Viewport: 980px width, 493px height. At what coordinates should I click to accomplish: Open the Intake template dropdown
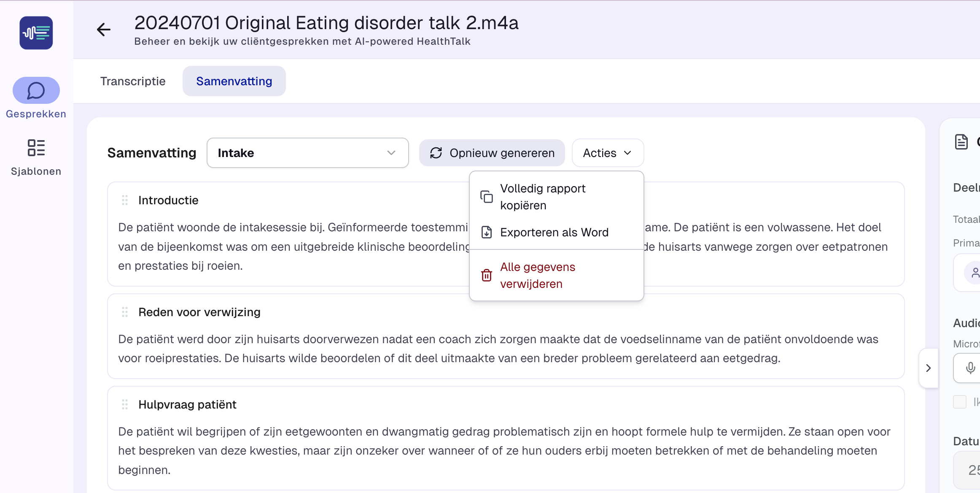[307, 153]
